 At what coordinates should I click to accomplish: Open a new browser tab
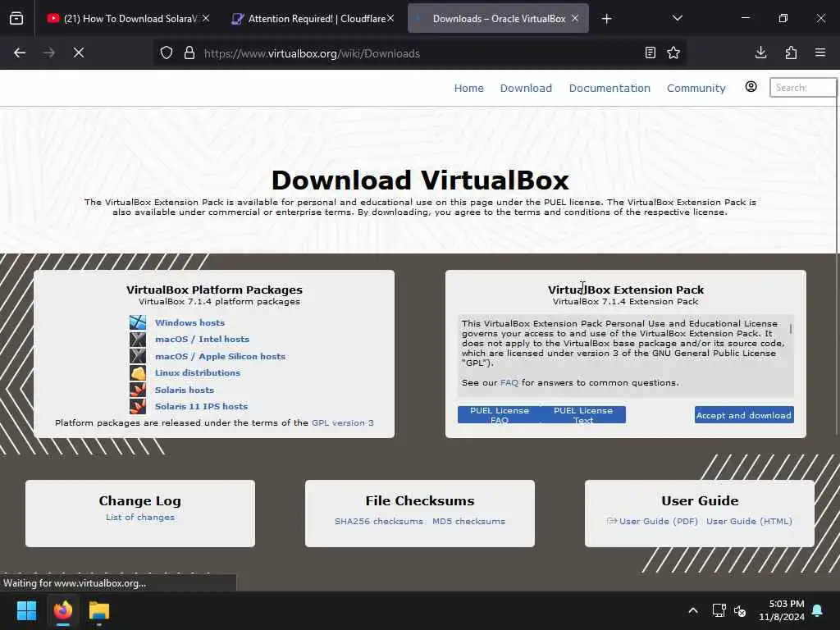pyautogui.click(x=606, y=19)
